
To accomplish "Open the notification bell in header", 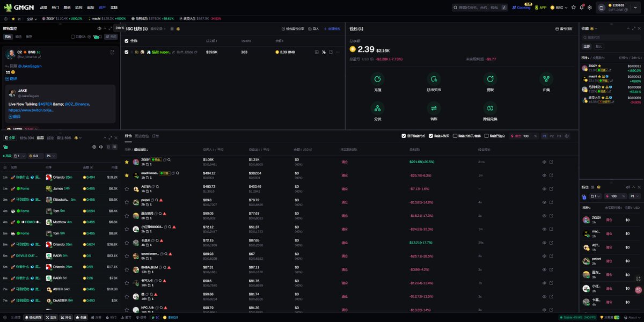I will click(x=581, y=8).
